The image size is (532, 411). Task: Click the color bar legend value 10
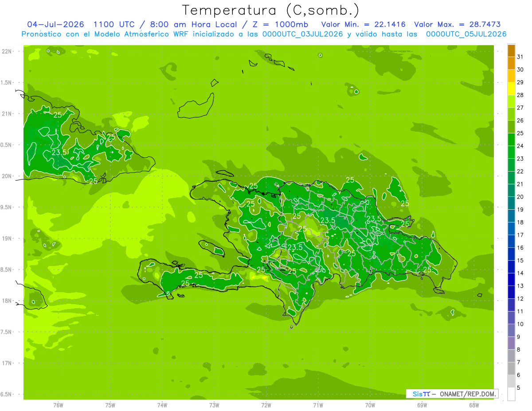[520, 324]
